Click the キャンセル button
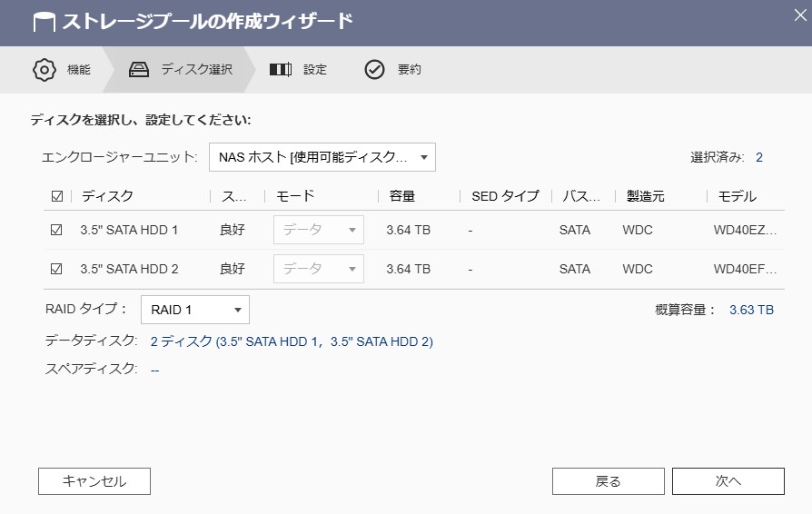Viewport: 812px width, 514px height. (x=94, y=481)
